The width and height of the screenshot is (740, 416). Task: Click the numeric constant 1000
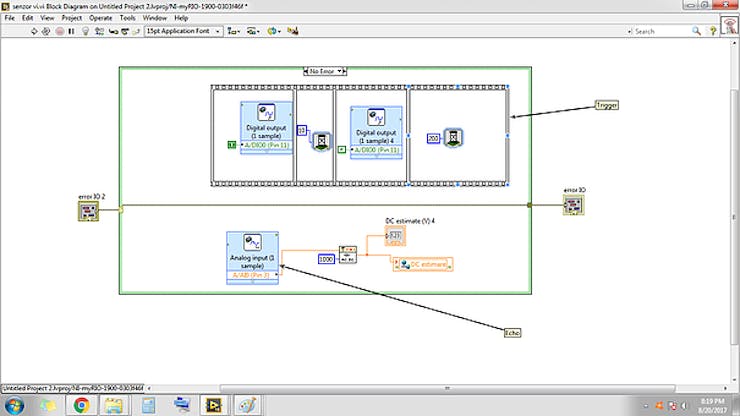[326, 259]
